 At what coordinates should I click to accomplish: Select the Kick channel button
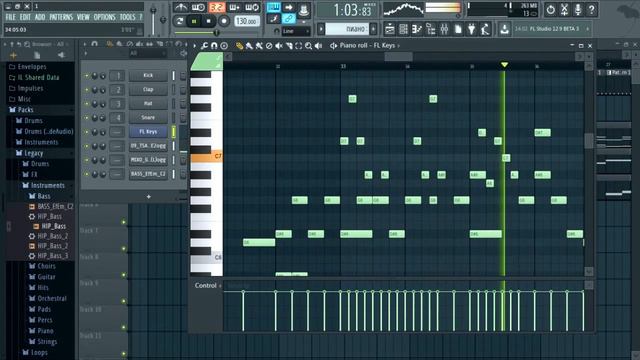(x=148, y=76)
